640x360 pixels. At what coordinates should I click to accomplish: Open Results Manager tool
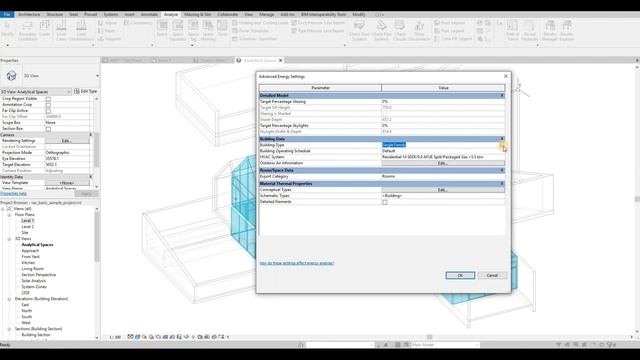(x=550, y=31)
